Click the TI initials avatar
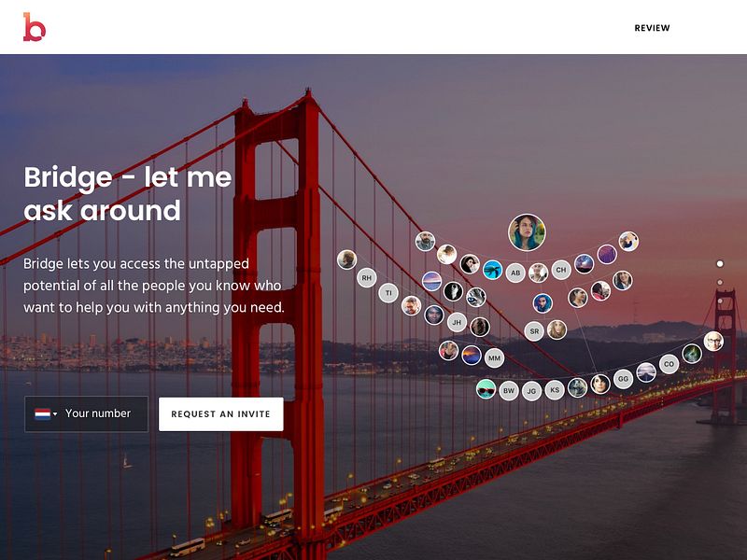Screen dimensions: 747x560 click(x=388, y=293)
